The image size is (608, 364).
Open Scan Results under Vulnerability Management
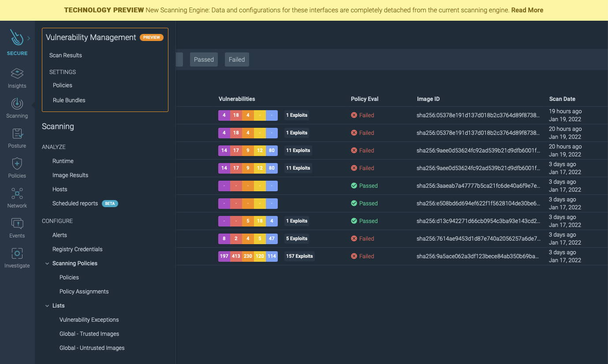tap(66, 55)
